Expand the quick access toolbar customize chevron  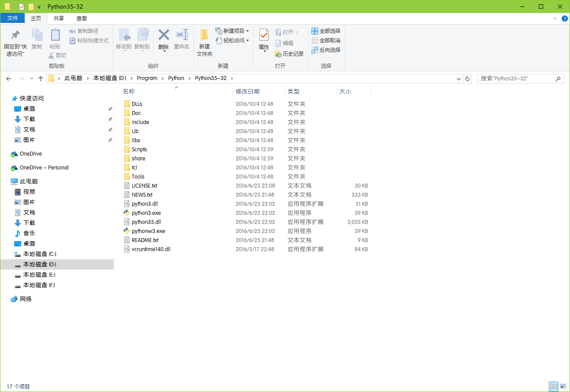(38, 6)
